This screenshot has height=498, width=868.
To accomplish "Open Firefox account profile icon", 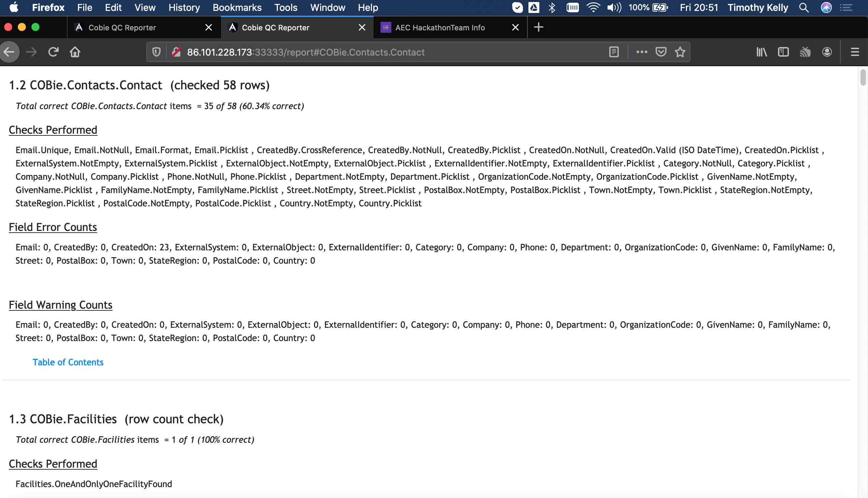I will click(827, 52).
